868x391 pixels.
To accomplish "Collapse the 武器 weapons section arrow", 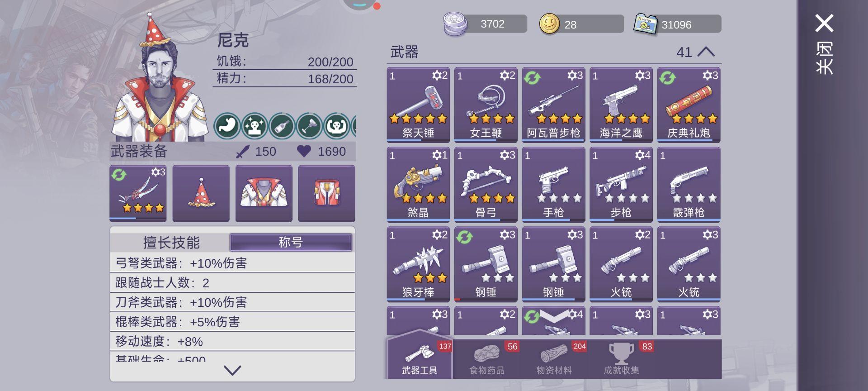I will click(x=706, y=52).
